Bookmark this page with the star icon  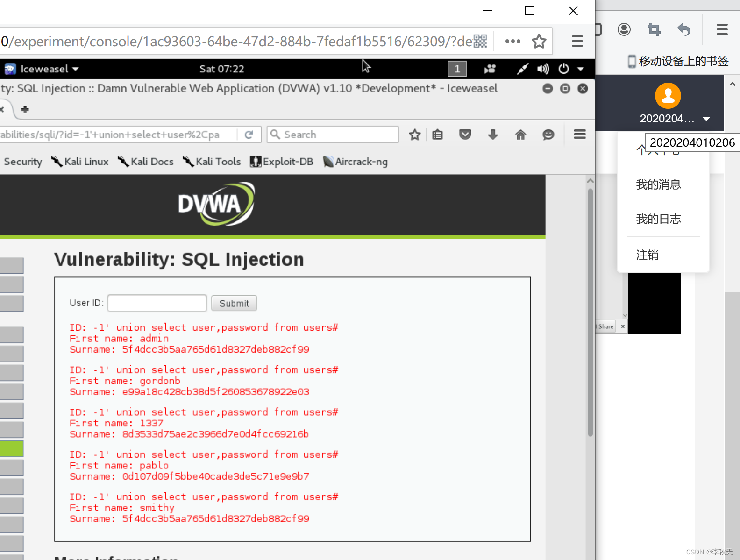[x=539, y=41]
